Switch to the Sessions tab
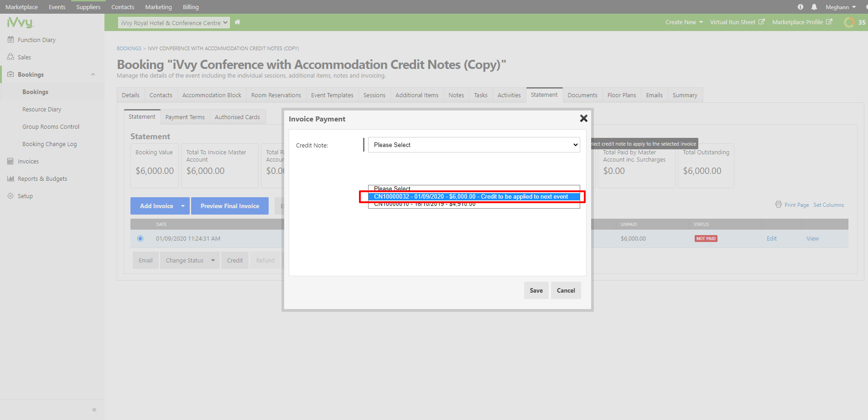The image size is (868, 420). [374, 95]
